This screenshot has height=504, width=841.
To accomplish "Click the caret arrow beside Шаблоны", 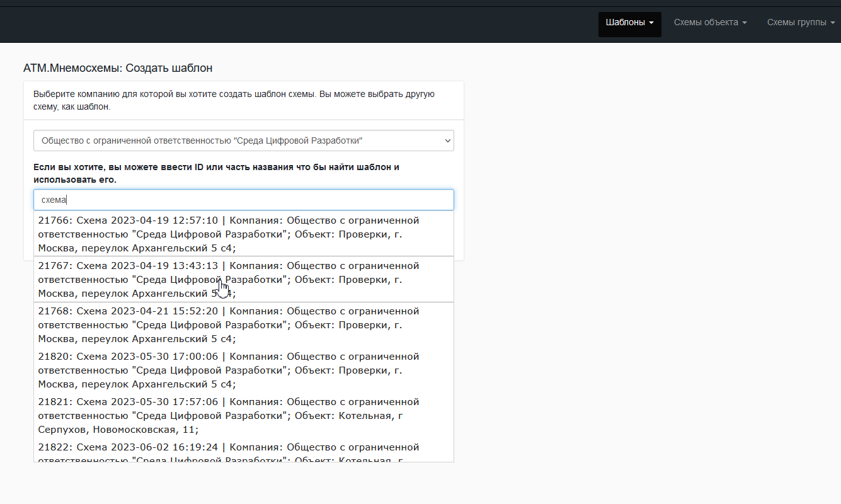I will [x=651, y=23].
